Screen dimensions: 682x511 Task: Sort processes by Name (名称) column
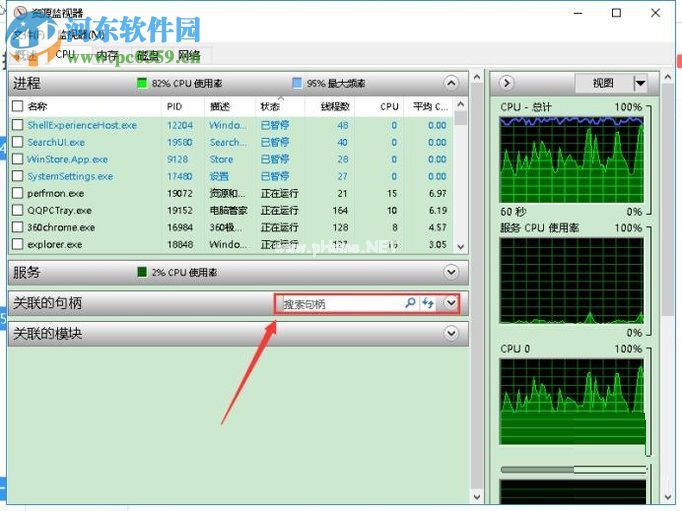pos(37,107)
